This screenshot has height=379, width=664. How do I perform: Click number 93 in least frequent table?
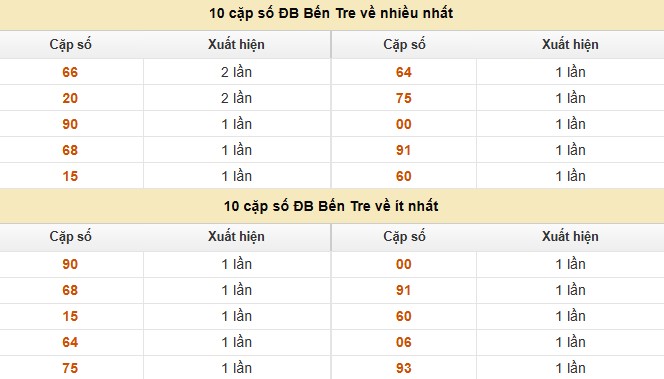[404, 368]
